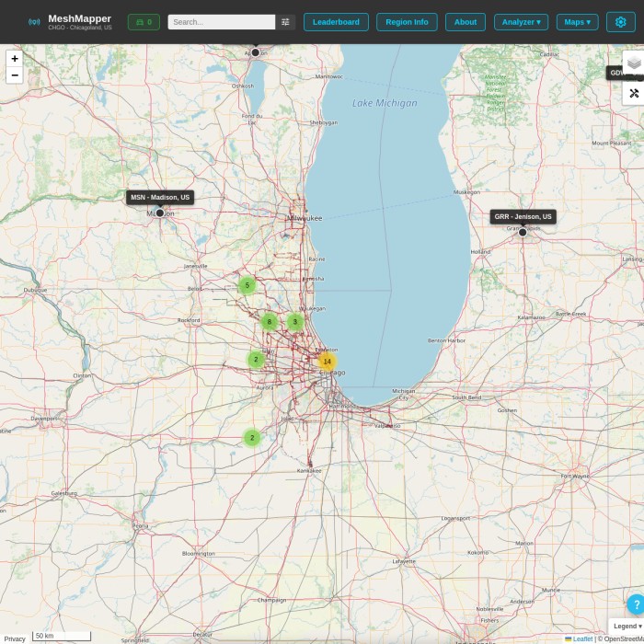Click the About button
This screenshot has height=644, width=644.
(466, 22)
